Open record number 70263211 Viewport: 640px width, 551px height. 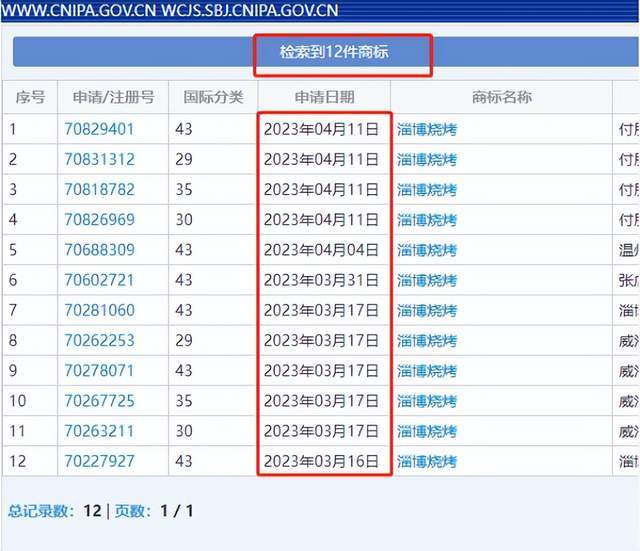(99, 431)
